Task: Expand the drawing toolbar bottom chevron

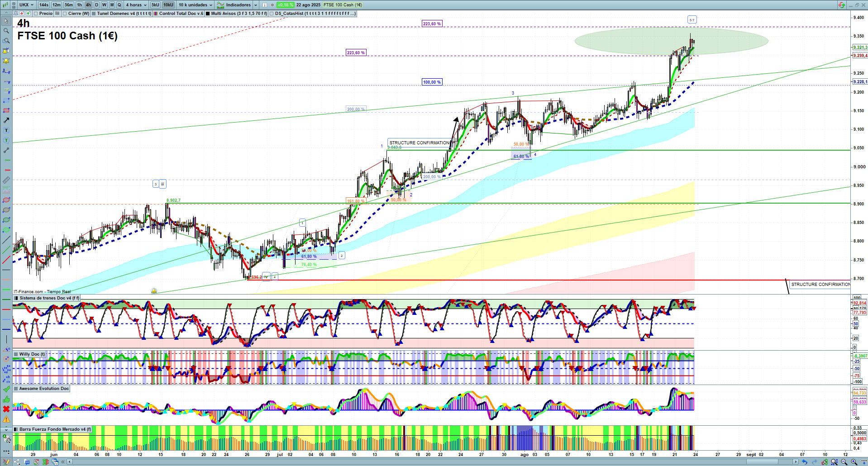Action: [6, 429]
